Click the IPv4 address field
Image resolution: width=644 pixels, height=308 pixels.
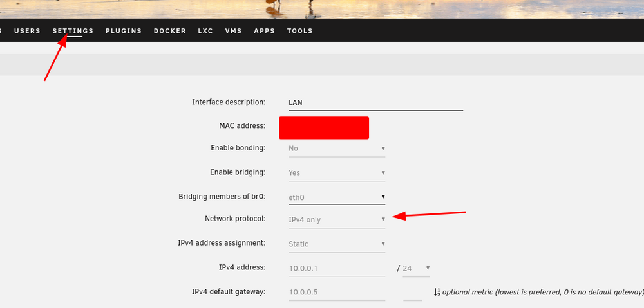(337, 269)
